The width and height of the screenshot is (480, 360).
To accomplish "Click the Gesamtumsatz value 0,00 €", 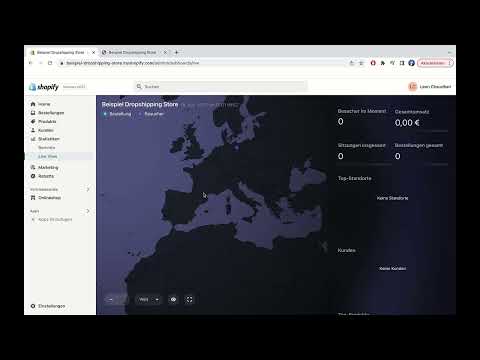I will (x=407, y=123).
